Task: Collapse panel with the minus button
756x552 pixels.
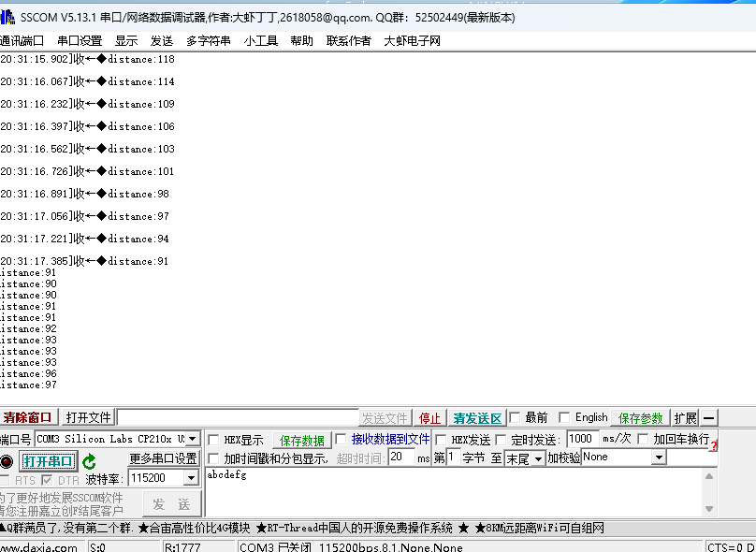Action: (x=710, y=418)
